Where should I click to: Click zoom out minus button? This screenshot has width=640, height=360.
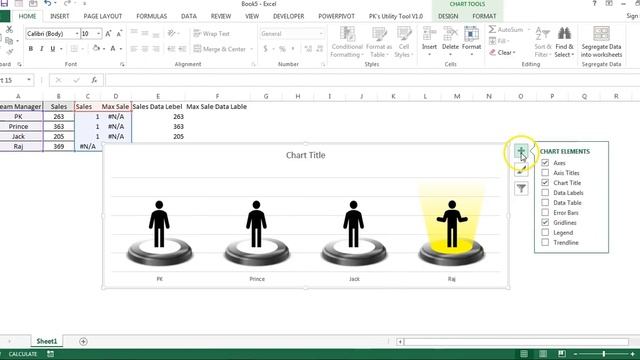576,354
